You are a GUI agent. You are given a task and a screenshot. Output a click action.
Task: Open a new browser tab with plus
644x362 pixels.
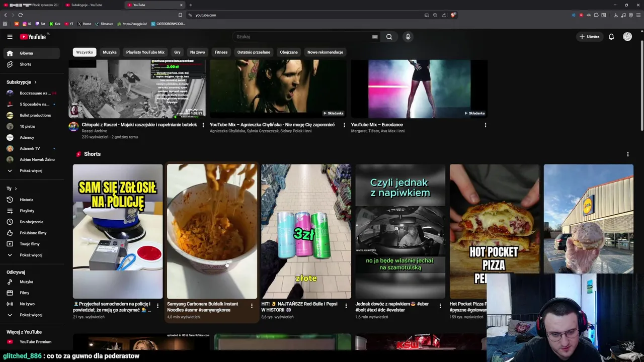[x=190, y=5]
